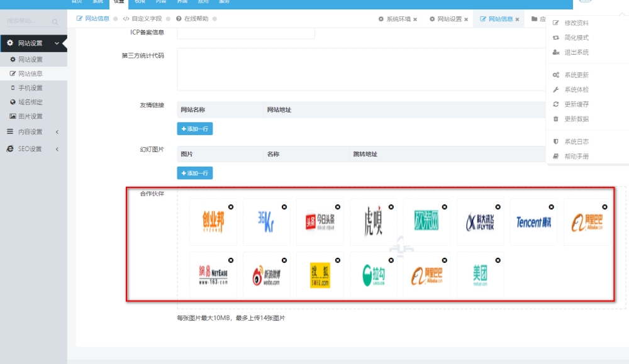The image size is (629, 364).
Task: Switch to the 系统环境 page tab
Action: tap(395, 19)
